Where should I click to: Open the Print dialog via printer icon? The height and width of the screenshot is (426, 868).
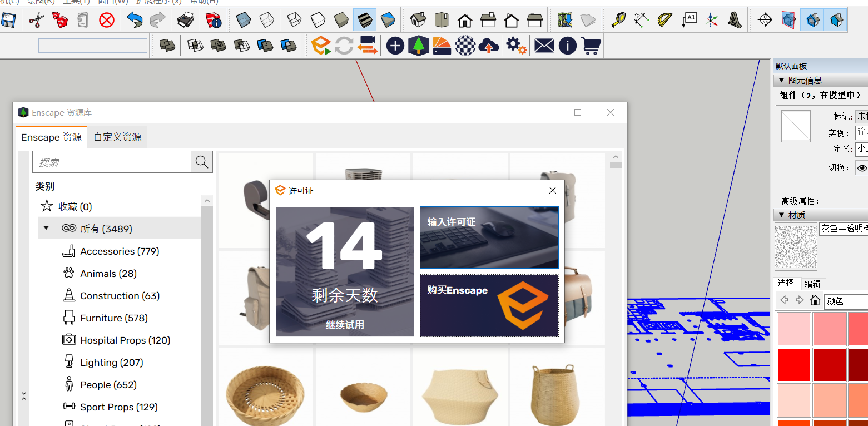(186, 21)
